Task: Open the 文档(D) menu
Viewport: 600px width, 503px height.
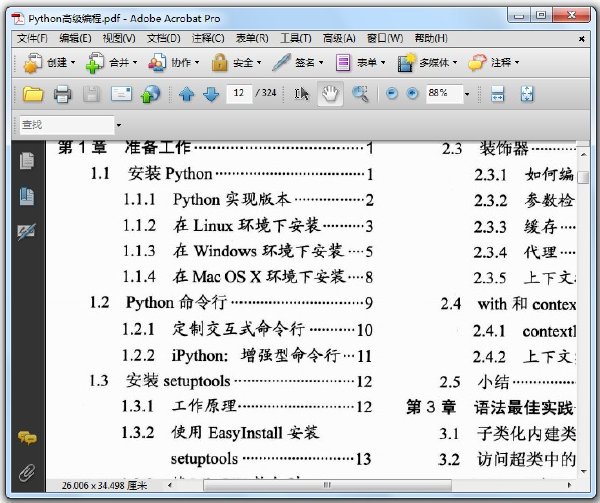Action: click(163, 38)
